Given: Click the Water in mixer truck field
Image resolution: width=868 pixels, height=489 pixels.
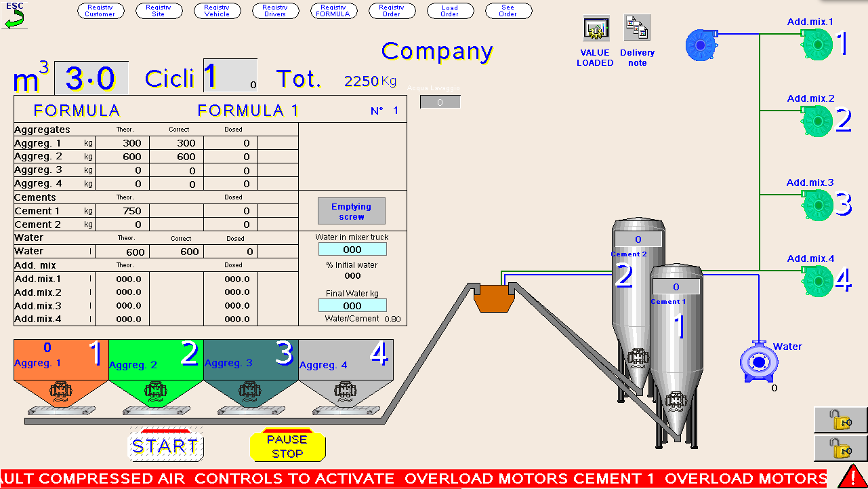Looking at the screenshot, I should tap(352, 250).
